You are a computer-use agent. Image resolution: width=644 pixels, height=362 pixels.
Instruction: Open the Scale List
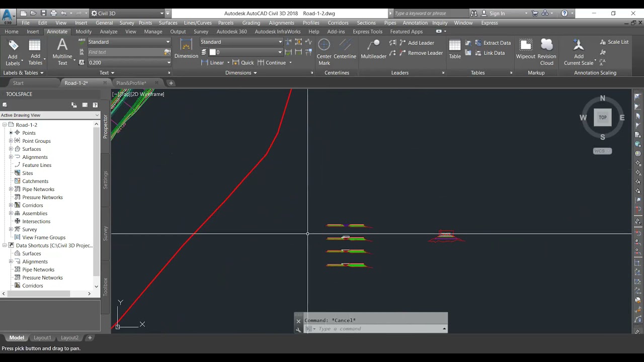click(614, 42)
